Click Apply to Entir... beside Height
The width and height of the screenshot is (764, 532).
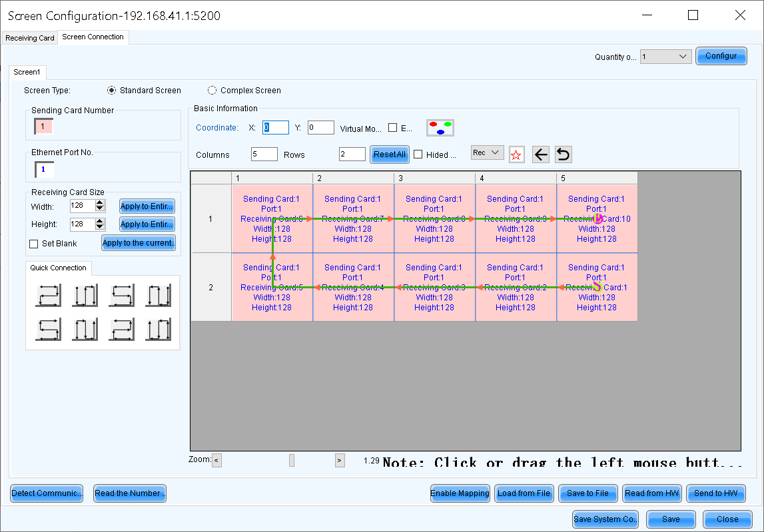(147, 224)
